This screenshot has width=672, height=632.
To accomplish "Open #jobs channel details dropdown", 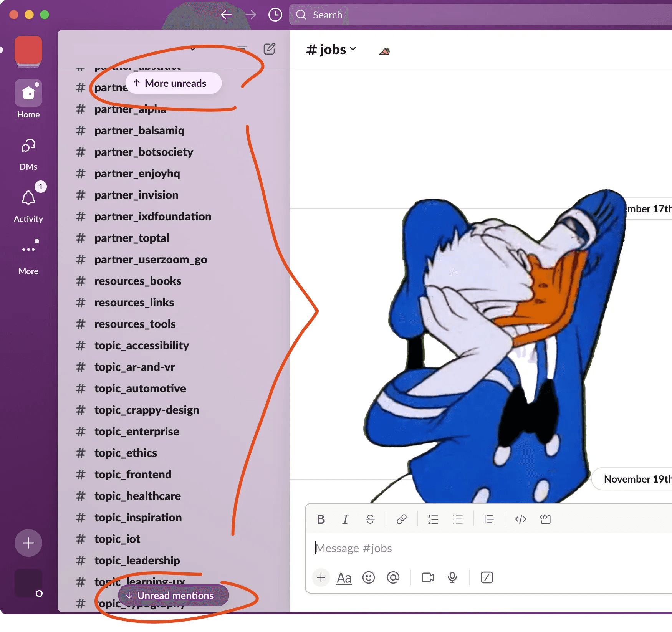I will tap(331, 50).
